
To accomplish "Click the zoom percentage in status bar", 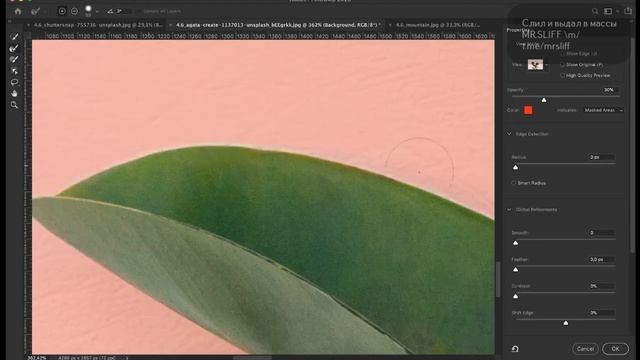I will tap(37, 358).
